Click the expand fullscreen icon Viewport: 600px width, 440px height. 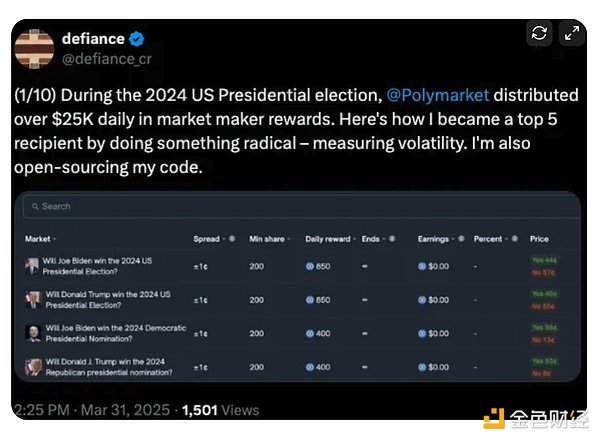point(571,33)
